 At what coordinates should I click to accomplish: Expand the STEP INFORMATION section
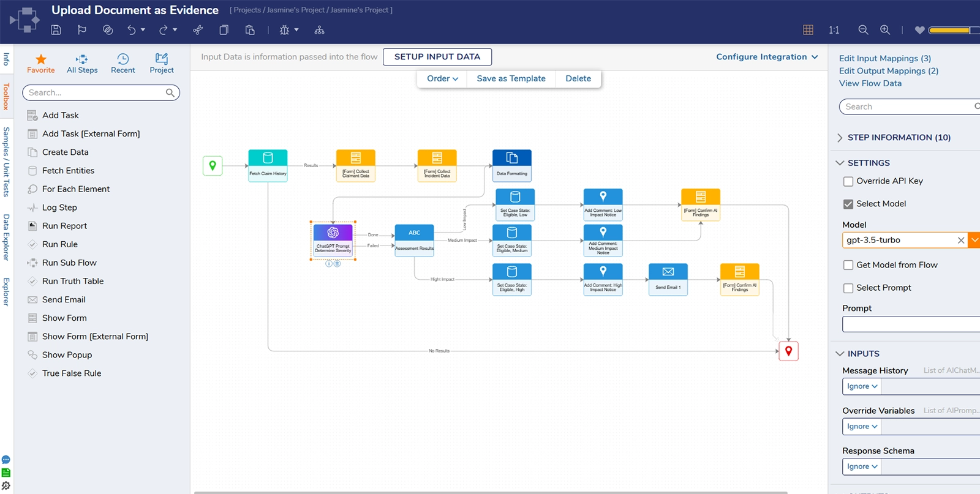click(898, 138)
